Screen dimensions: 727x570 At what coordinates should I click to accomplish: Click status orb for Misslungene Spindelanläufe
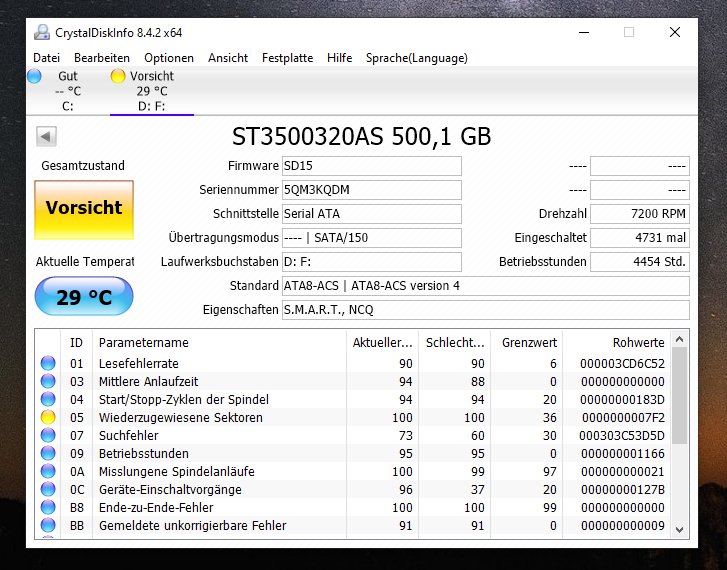pos(48,471)
